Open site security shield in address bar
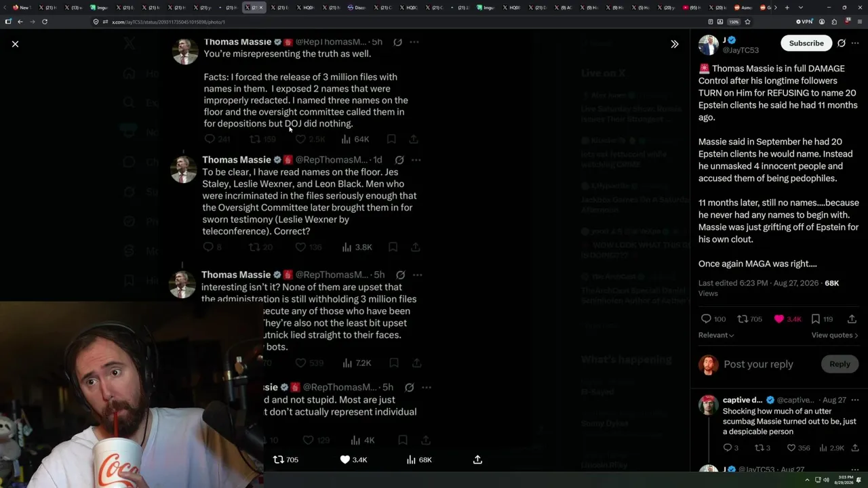Image resolution: width=868 pixels, height=488 pixels. coord(96,22)
